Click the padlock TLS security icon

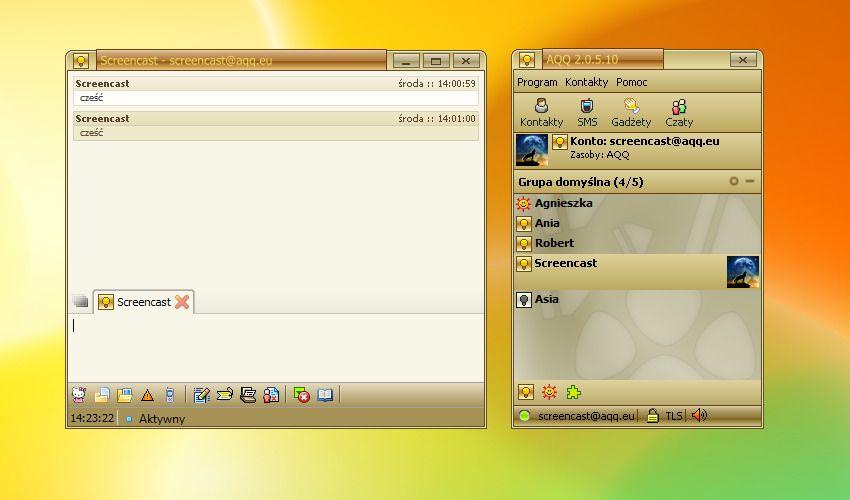(653, 415)
